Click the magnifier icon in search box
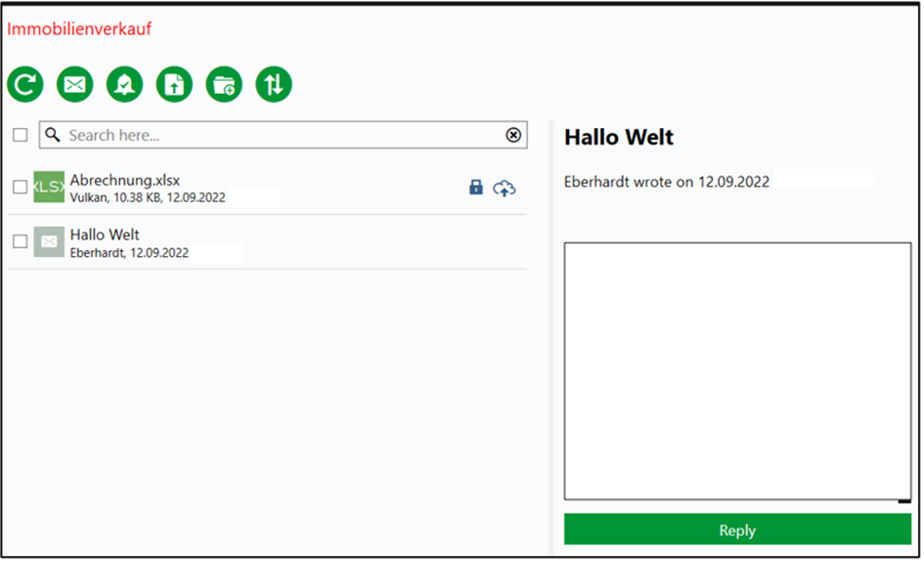Screen dimensions: 924x562 [53, 135]
